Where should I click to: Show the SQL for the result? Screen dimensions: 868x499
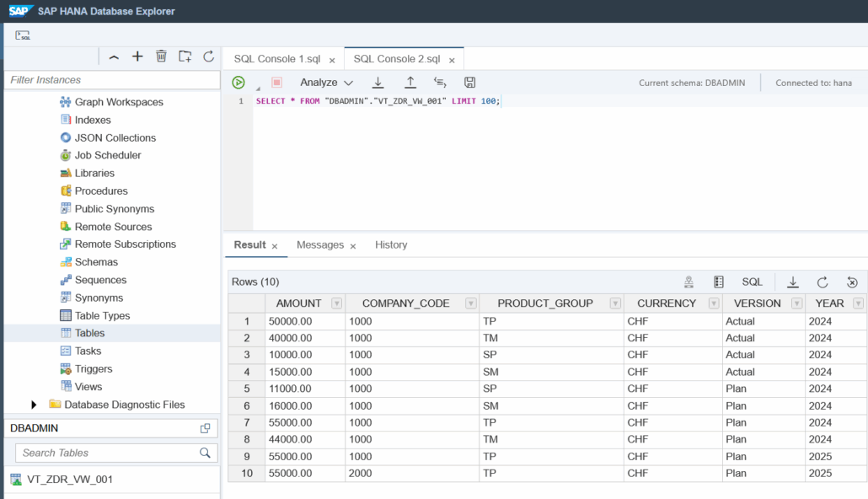pyautogui.click(x=752, y=282)
